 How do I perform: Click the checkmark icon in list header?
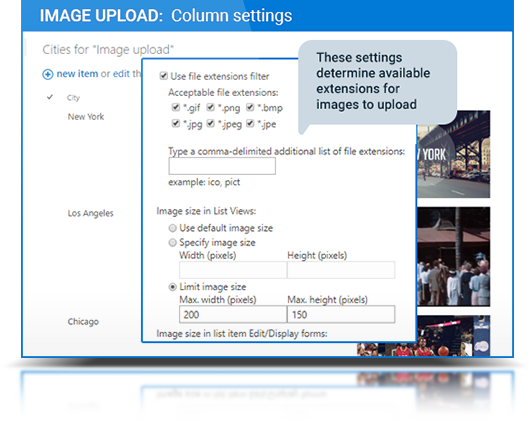pos(50,97)
